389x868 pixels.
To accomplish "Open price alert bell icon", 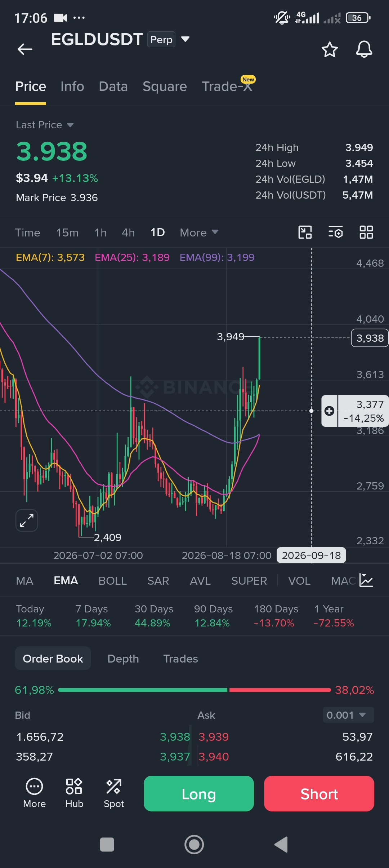I will pos(364,49).
